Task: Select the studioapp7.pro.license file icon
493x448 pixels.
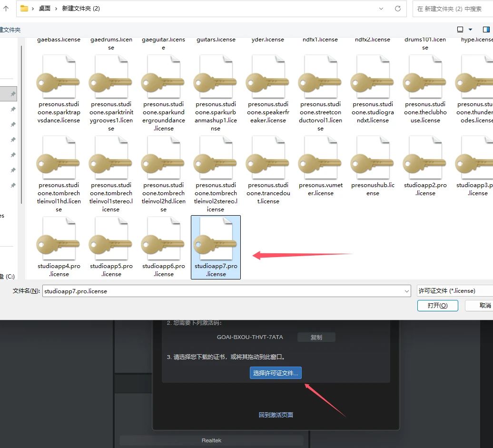Action: click(x=216, y=243)
